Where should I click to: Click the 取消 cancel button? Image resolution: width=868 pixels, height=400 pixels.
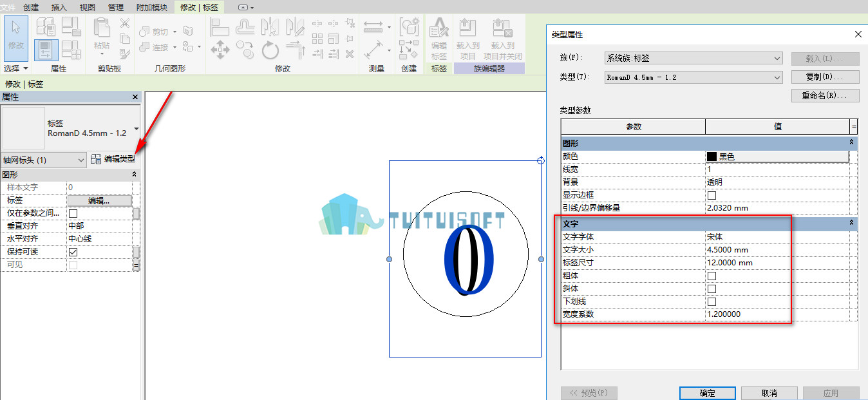pos(769,393)
